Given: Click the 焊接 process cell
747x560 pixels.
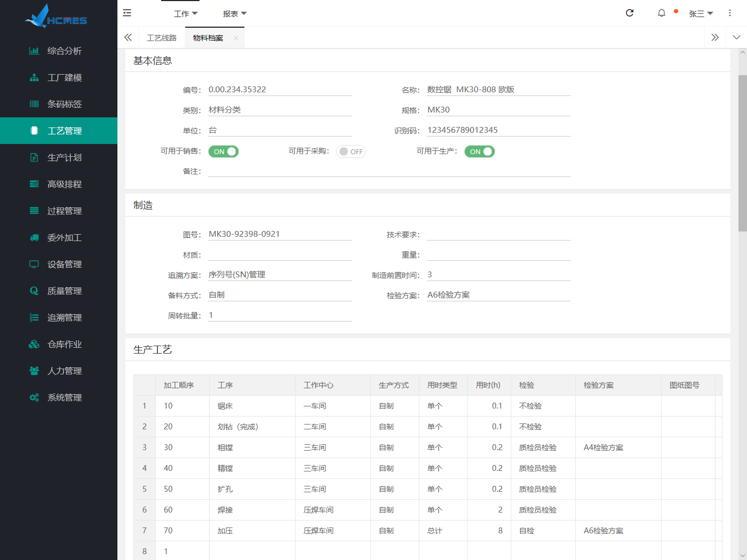Looking at the screenshot, I should (252, 510).
